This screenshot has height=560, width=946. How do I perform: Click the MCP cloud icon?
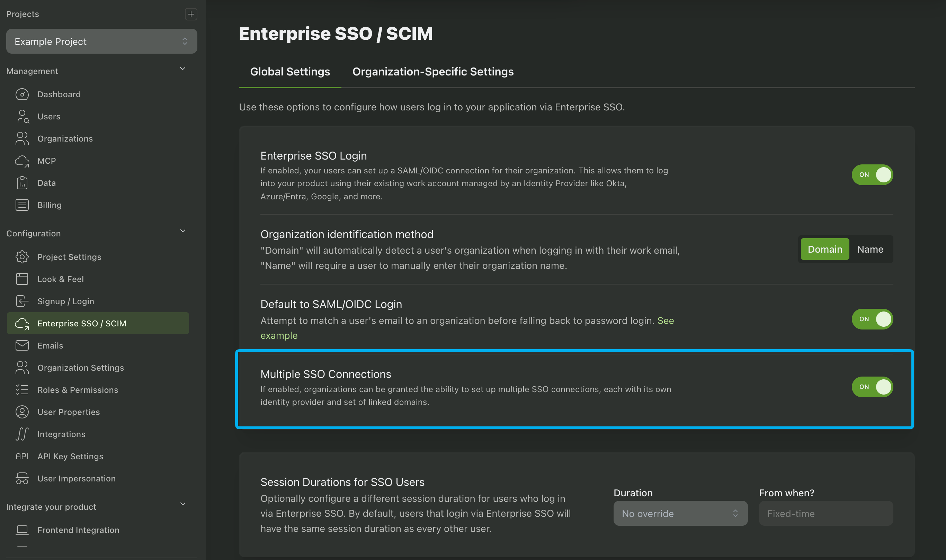22,161
